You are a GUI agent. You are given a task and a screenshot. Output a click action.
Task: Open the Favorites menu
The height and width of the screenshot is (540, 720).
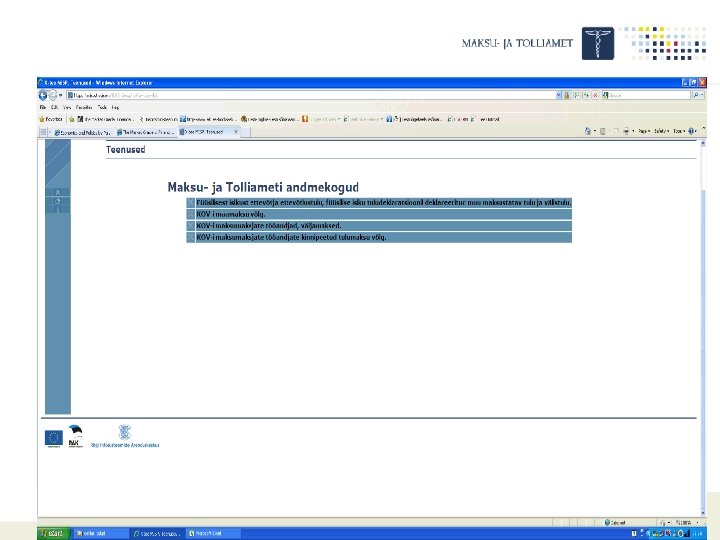84,107
